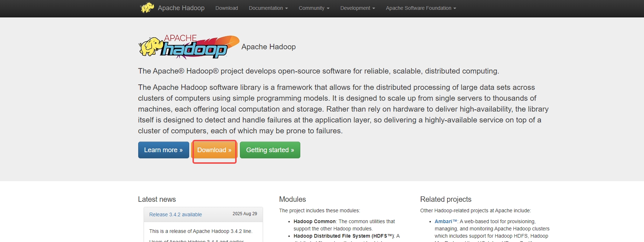
Task: Select the Modules heading
Action: [x=292, y=199]
